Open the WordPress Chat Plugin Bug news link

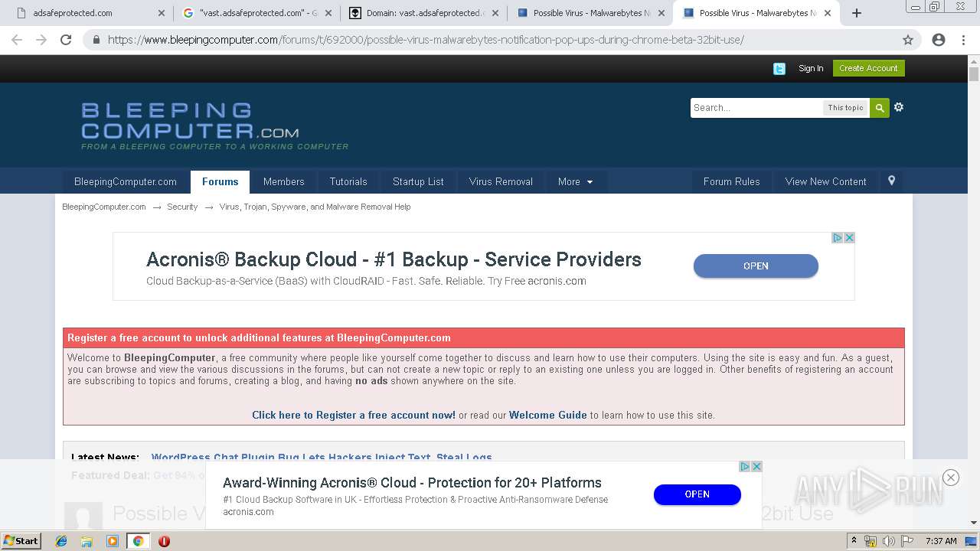point(322,457)
